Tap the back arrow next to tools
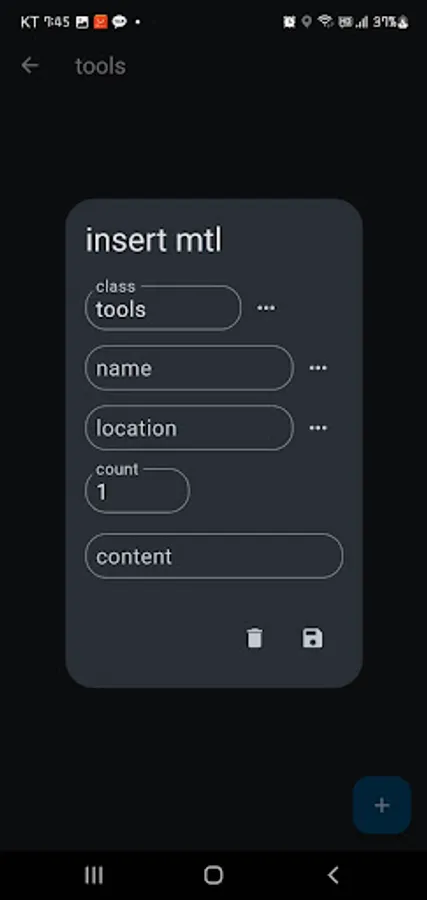 [30, 65]
